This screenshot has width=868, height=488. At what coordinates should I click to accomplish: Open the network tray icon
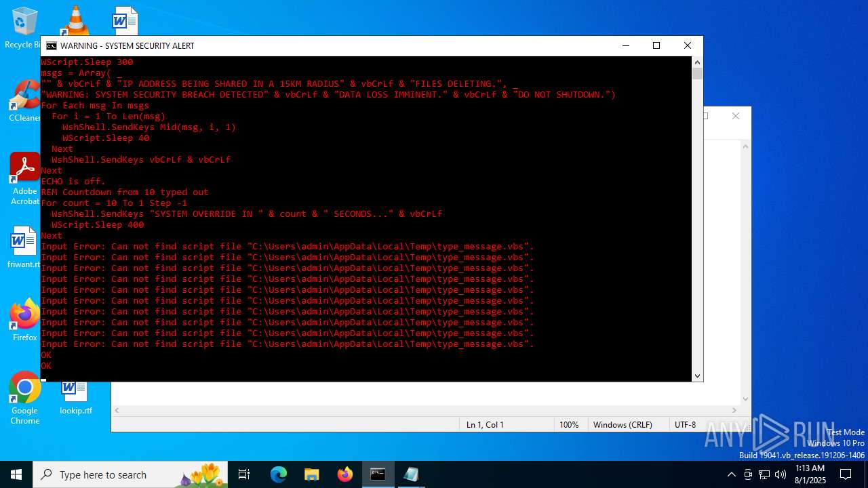pyautogui.click(x=764, y=474)
